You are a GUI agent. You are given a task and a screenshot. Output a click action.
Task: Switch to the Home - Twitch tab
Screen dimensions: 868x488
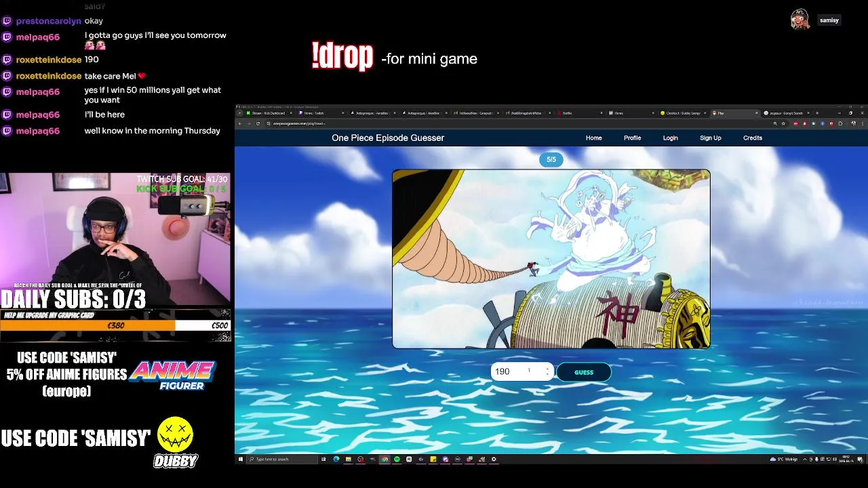tap(322, 113)
